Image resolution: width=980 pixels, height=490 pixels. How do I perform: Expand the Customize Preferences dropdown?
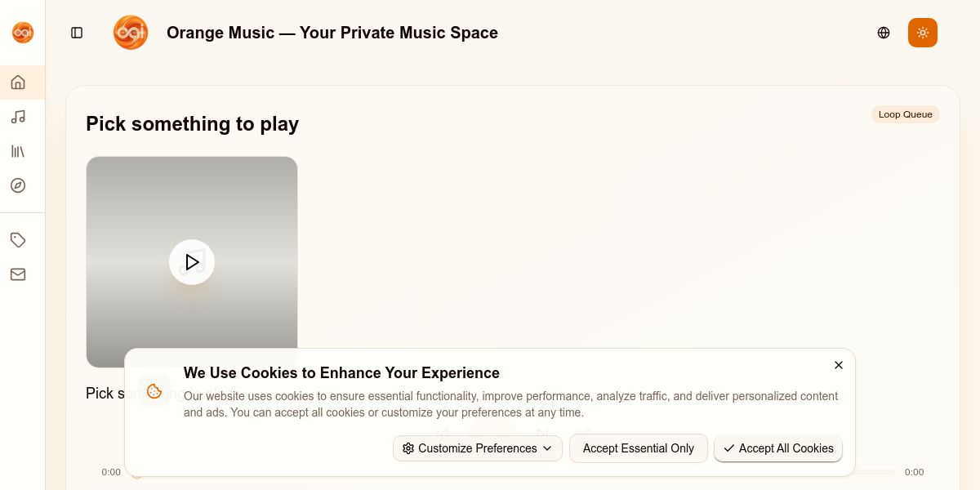click(478, 448)
